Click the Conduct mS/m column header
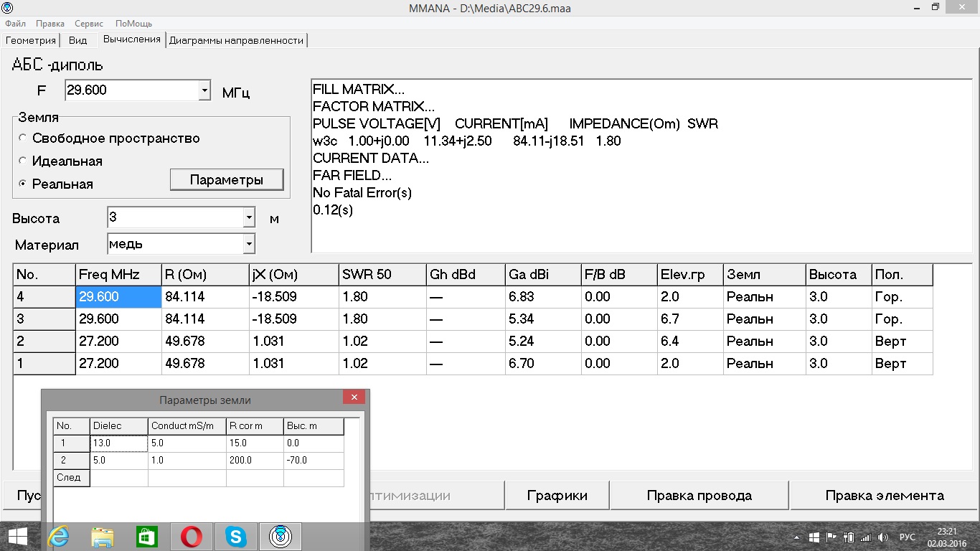 point(187,426)
